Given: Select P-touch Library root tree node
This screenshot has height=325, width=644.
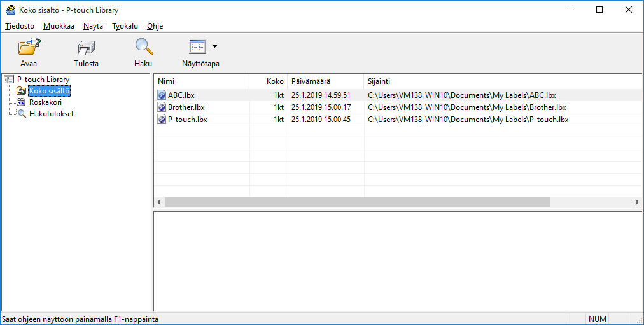Looking at the screenshot, I should coord(43,80).
